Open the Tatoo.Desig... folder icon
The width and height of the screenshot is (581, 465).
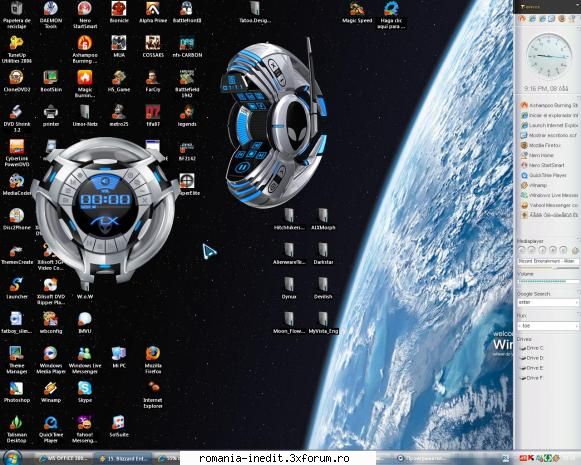[x=255, y=12]
